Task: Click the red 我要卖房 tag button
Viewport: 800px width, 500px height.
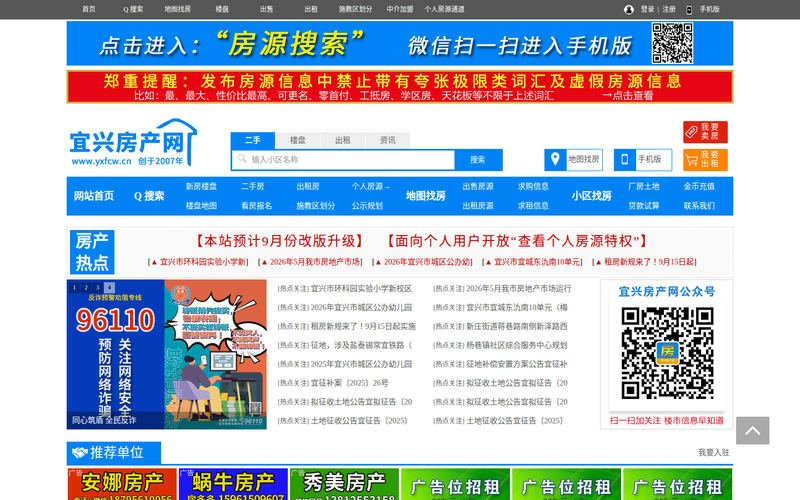Action: 705,132
